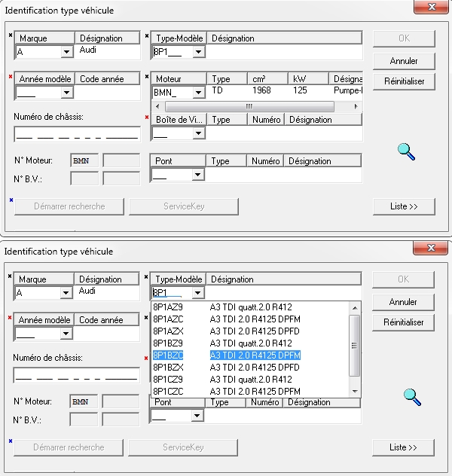The height and width of the screenshot is (476, 452).
Task: Click Réinitialiser in the lower dialog
Action: (x=403, y=322)
